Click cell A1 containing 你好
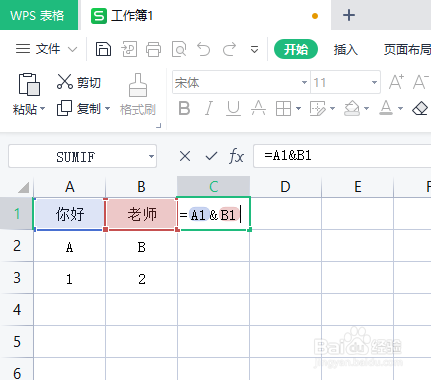The image size is (431, 380). click(x=70, y=214)
